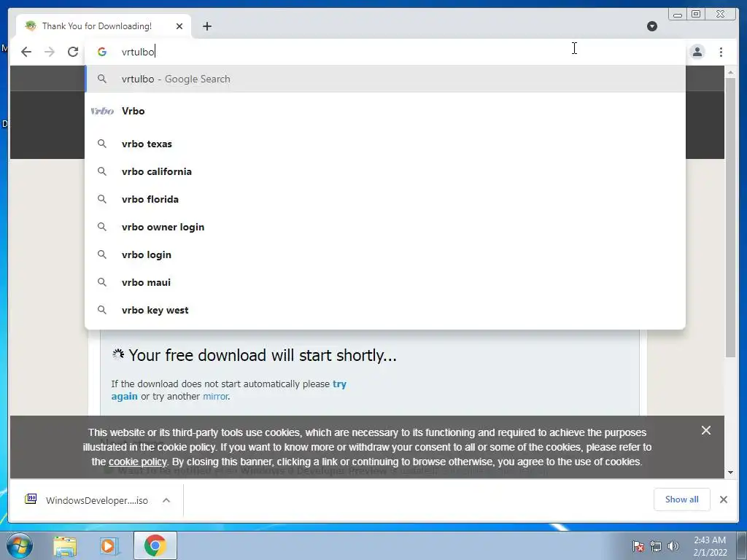Pick the vrbo owner login suggestion
Screen dimensions: 747x560
coord(385,227)
